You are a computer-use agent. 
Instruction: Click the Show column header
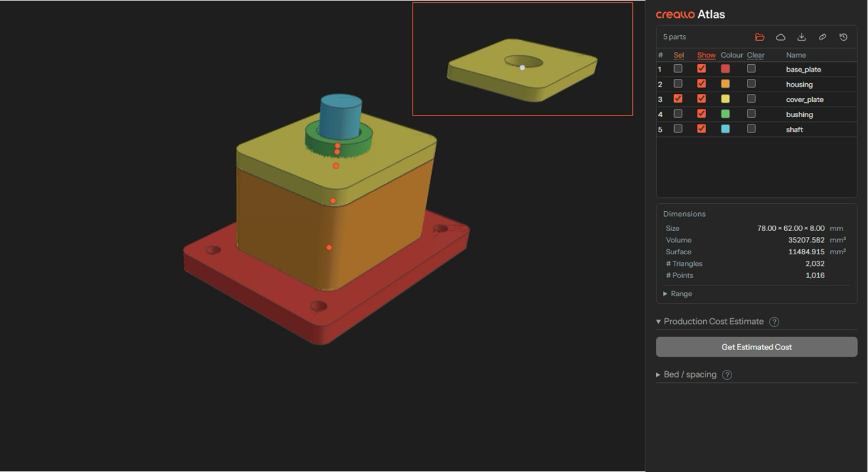point(706,55)
